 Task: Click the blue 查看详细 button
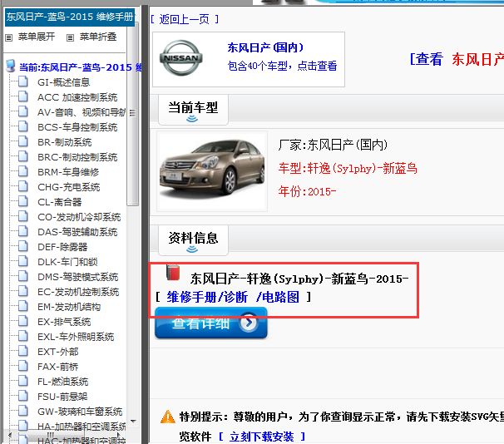pos(211,323)
